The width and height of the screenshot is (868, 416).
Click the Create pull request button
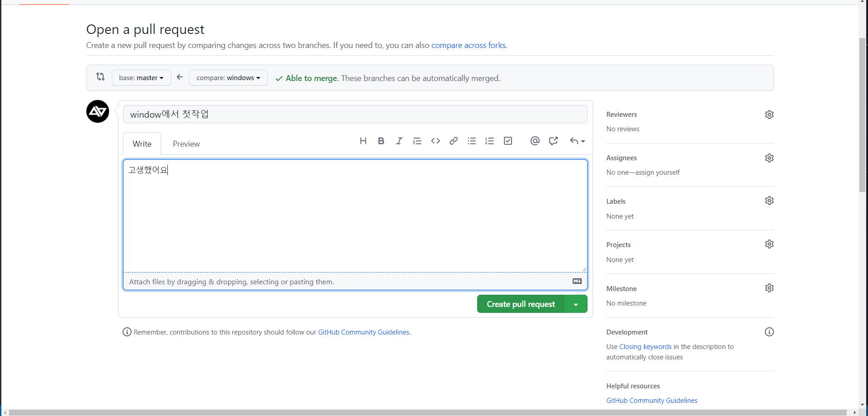[x=521, y=304]
